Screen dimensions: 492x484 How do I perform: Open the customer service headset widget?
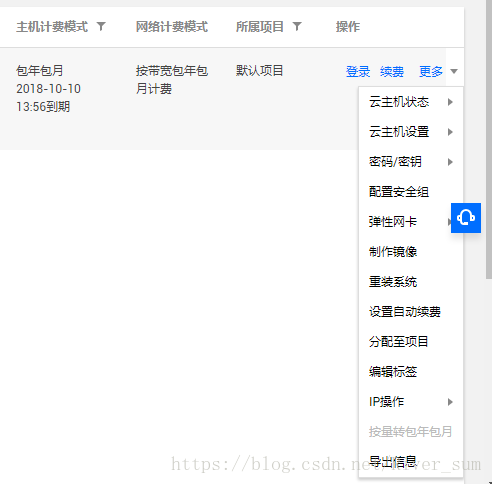coord(466,218)
